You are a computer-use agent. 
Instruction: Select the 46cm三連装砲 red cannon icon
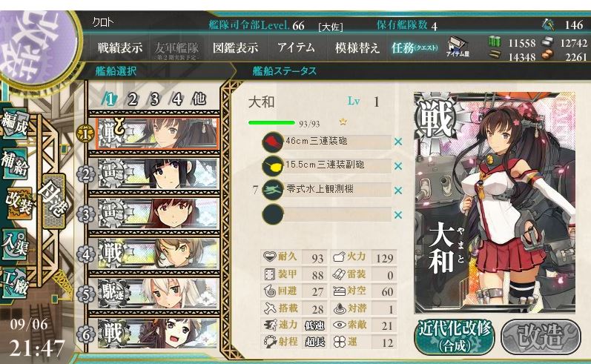pyautogui.click(x=272, y=142)
